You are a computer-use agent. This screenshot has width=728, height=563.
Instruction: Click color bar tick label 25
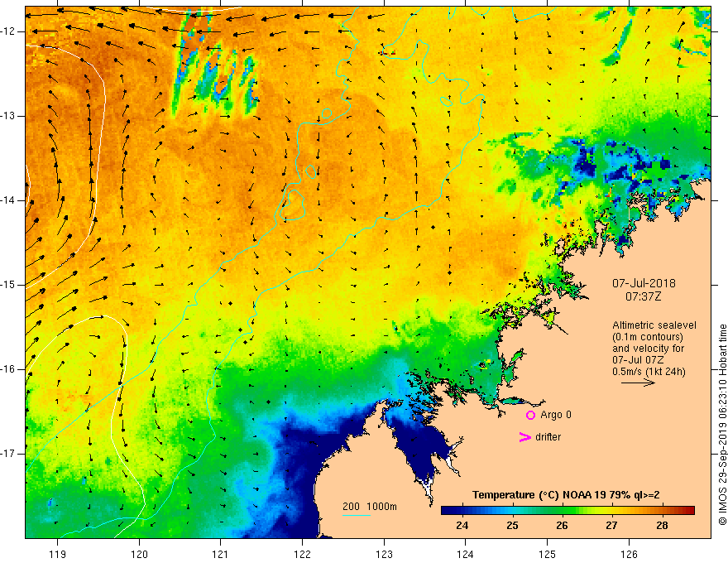[x=512, y=526]
